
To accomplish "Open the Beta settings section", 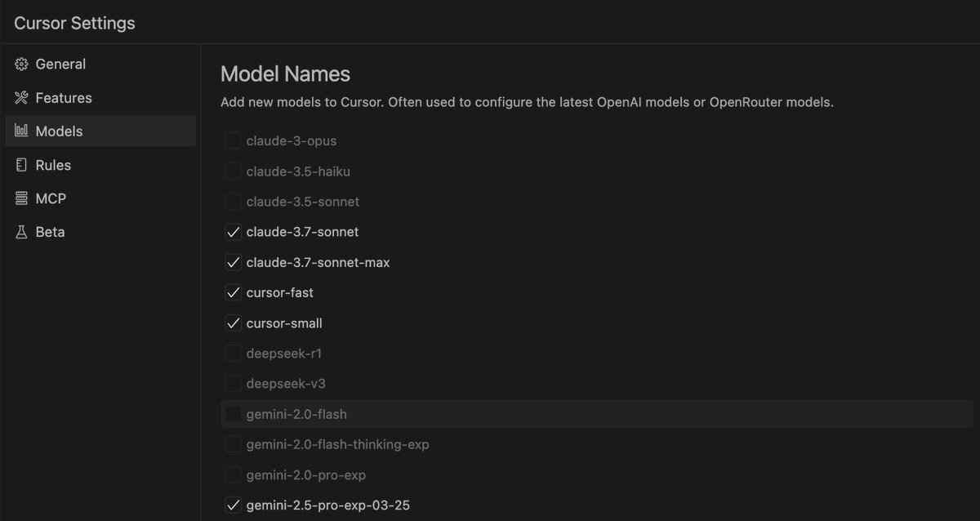I will pyautogui.click(x=50, y=232).
